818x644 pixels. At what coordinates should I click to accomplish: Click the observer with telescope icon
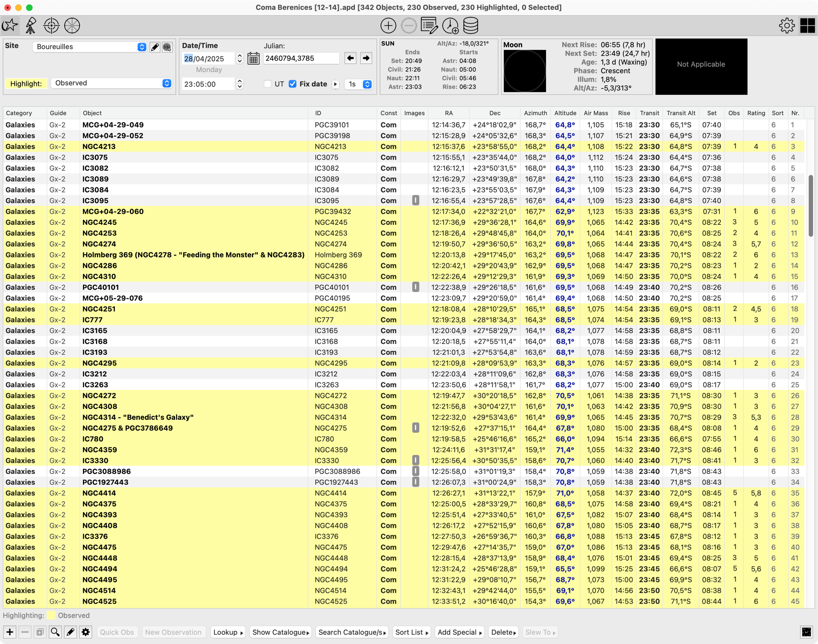tap(31, 25)
